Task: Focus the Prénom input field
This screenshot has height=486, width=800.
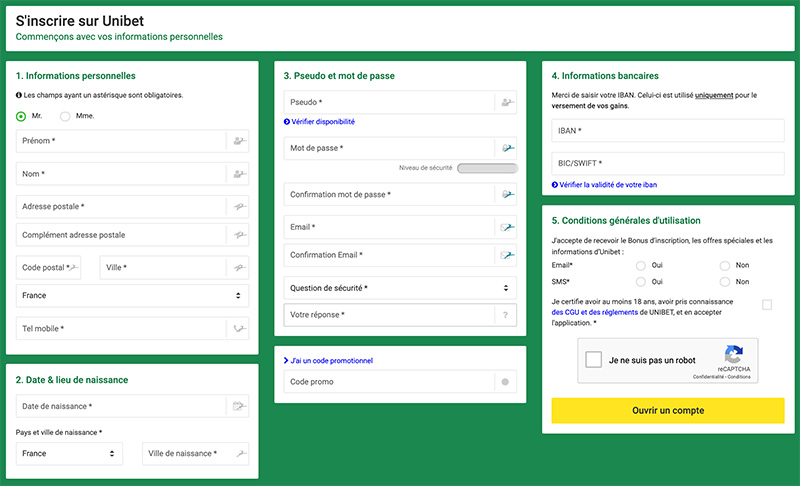Action: pos(132,141)
